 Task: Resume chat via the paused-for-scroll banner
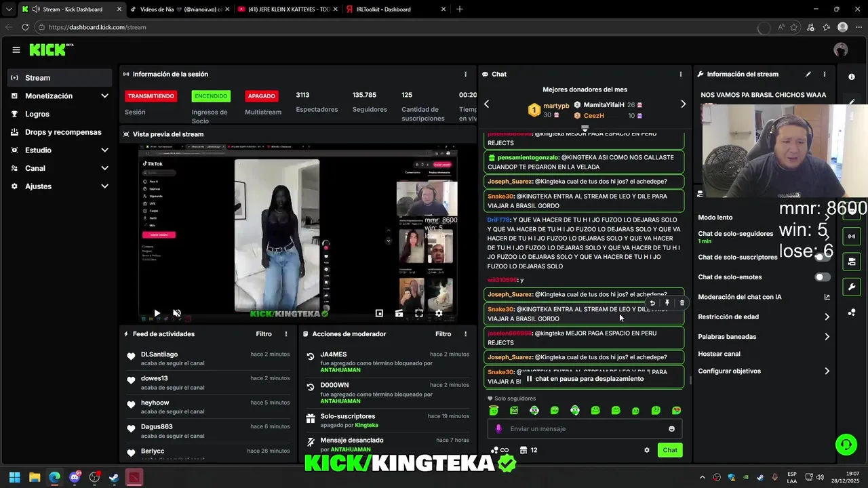[x=585, y=379]
